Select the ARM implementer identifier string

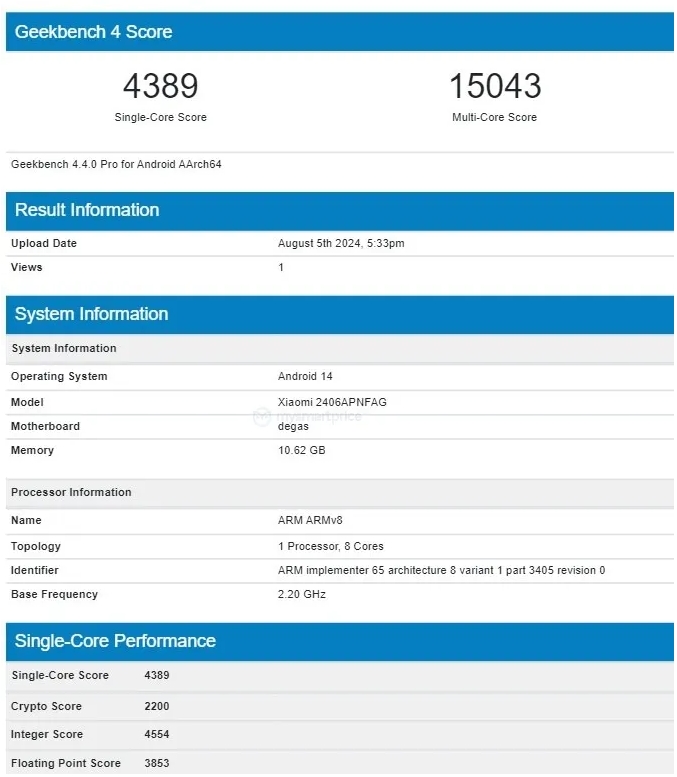point(441,570)
